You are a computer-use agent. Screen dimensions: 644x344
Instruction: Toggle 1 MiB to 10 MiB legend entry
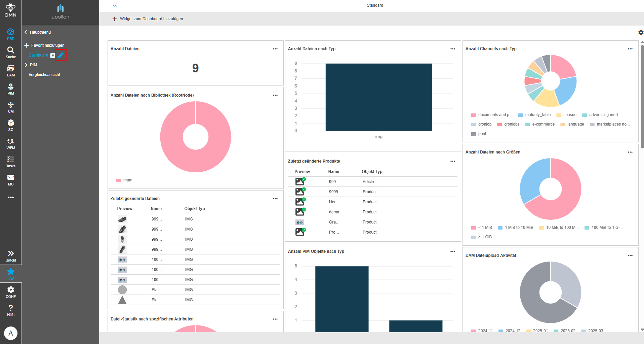(x=516, y=228)
